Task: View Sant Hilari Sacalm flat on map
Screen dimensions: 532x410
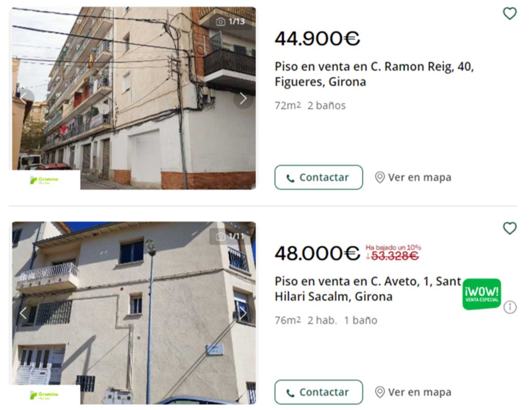Action: pyautogui.click(x=413, y=392)
